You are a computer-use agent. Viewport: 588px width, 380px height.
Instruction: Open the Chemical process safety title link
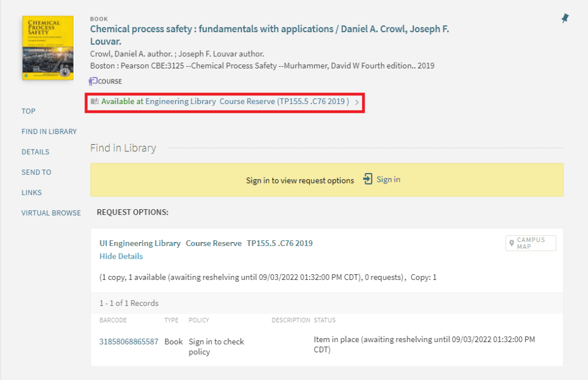(x=270, y=29)
